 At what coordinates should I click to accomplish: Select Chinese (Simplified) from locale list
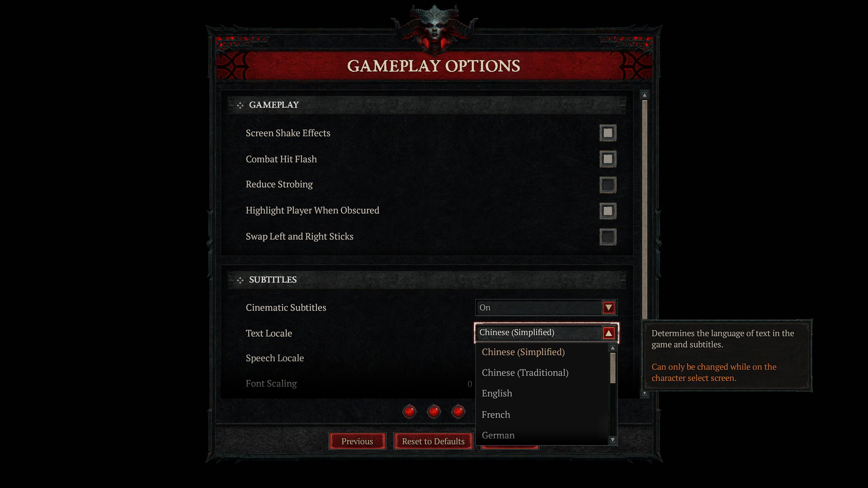[523, 351]
